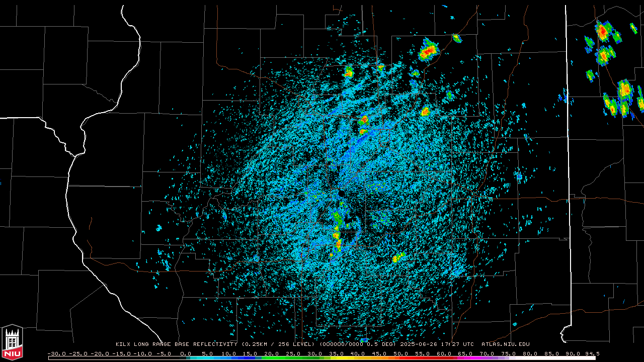The image size is (644, 362).
Task: Click the -30.0 label on the reflectivity scale
Action: click(x=57, y=354)
